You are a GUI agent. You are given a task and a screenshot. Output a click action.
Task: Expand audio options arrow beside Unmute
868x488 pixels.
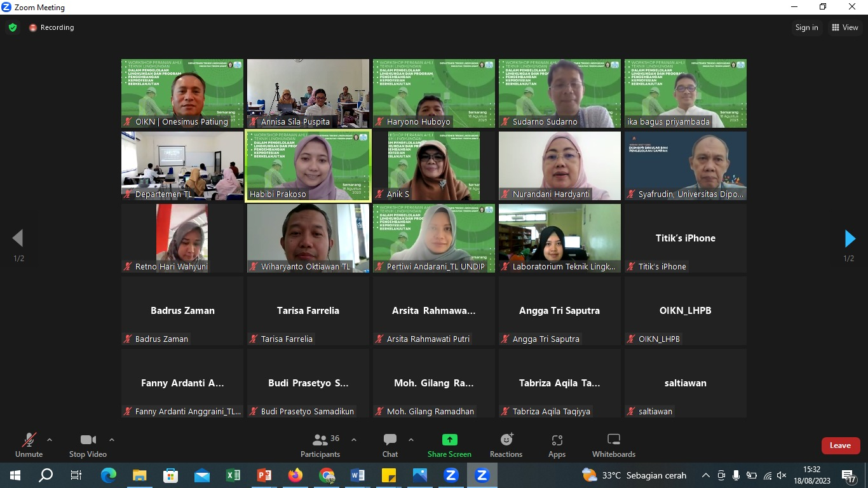click(50, 440)
